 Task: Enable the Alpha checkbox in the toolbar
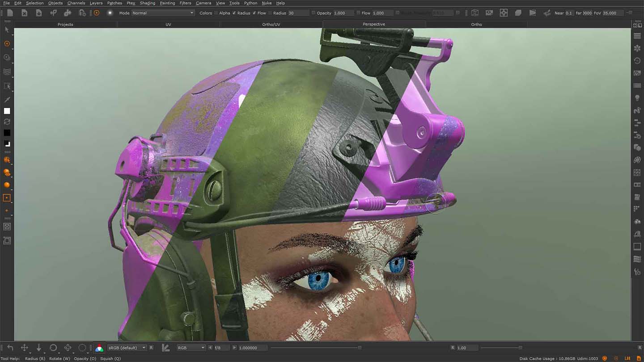tap(216, 13)
